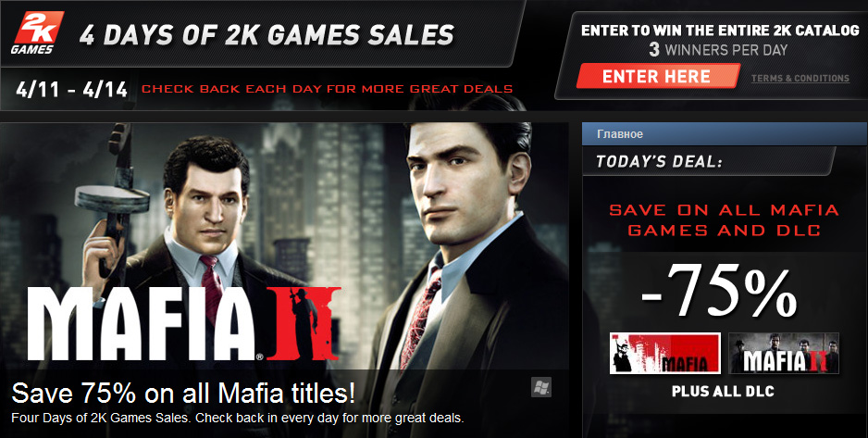The image size is (868, 438).
Task: Click the 4/11 - 4/14 date range
Action: tap(72, 89)
